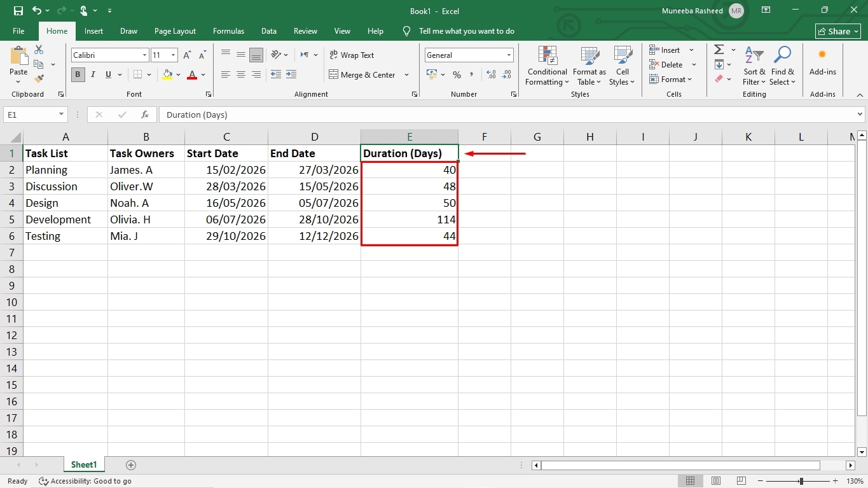
Task: Open the Data tab
Action: click(x=268, y=31)
